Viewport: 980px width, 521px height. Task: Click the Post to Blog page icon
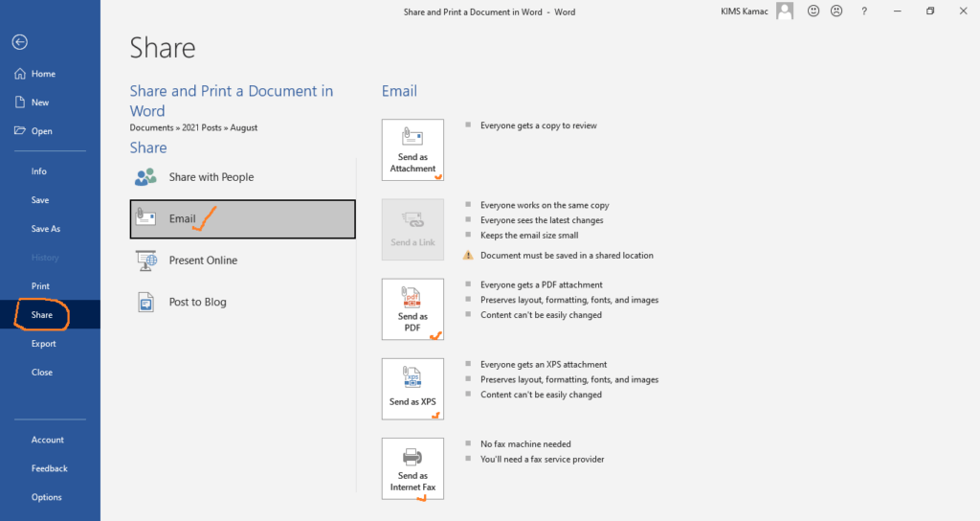pyautogui.click(x=145, y=302)
